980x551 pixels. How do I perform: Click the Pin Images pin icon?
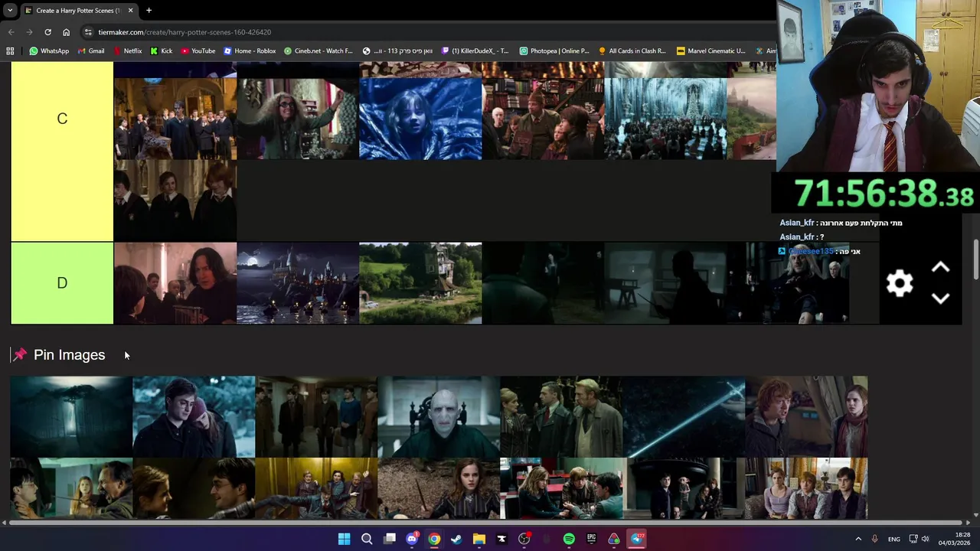[20, 354]
